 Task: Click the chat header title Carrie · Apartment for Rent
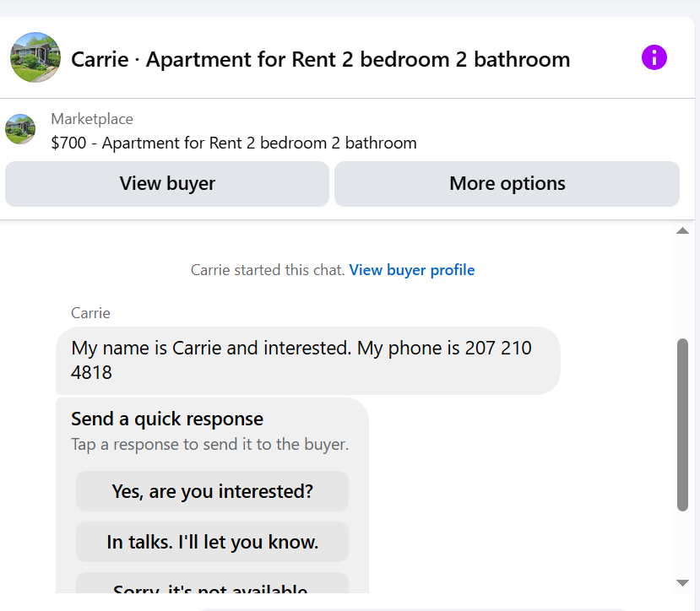(321, 59)
